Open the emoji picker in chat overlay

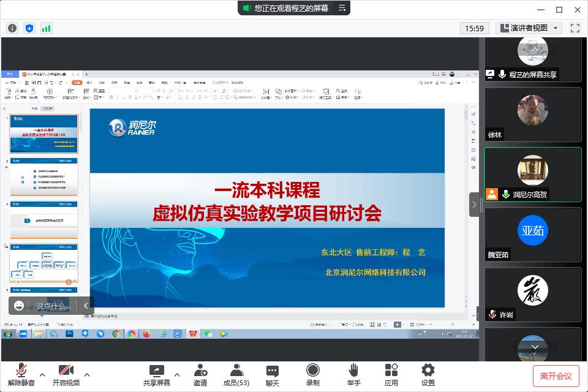pyautogui.click(x=19, y=306)
